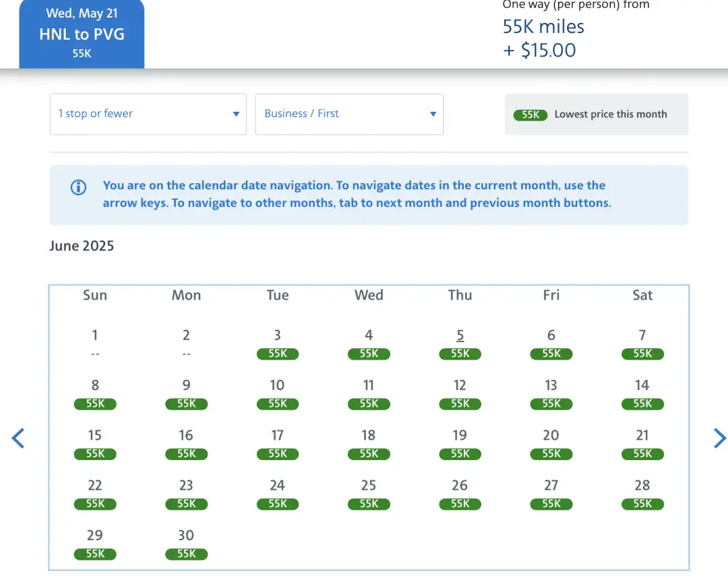Click the 55K badge under June 12
This screenshot has width=728, height=584.
pos(460,404)
